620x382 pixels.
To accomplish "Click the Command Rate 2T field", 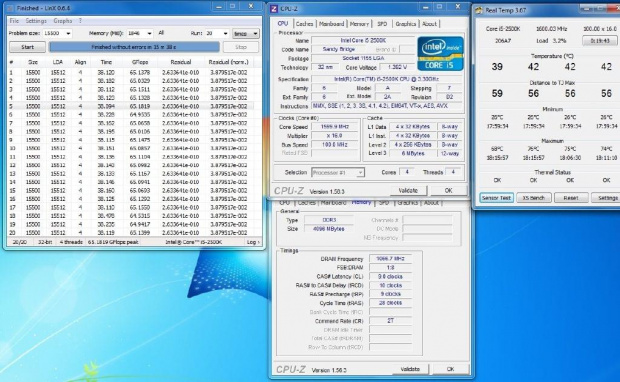I will (390, 321).
